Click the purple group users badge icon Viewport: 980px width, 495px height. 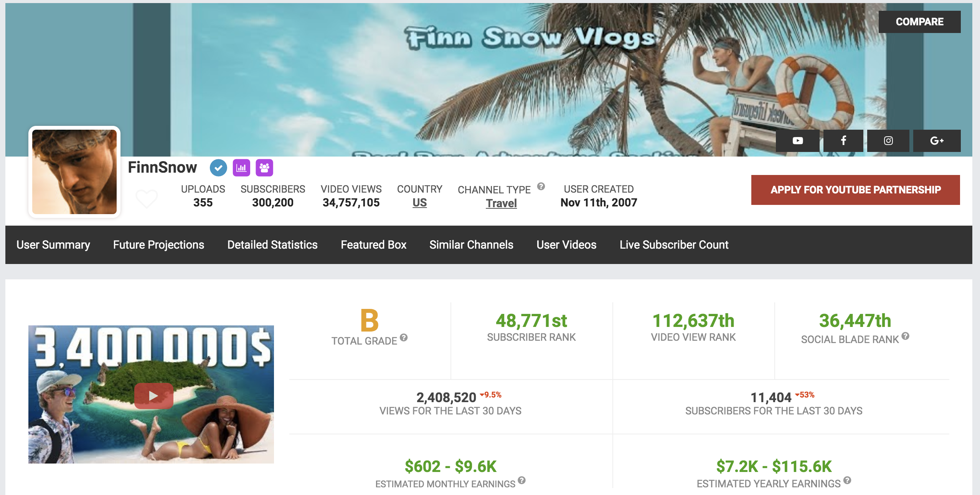(x=264, y=168)
